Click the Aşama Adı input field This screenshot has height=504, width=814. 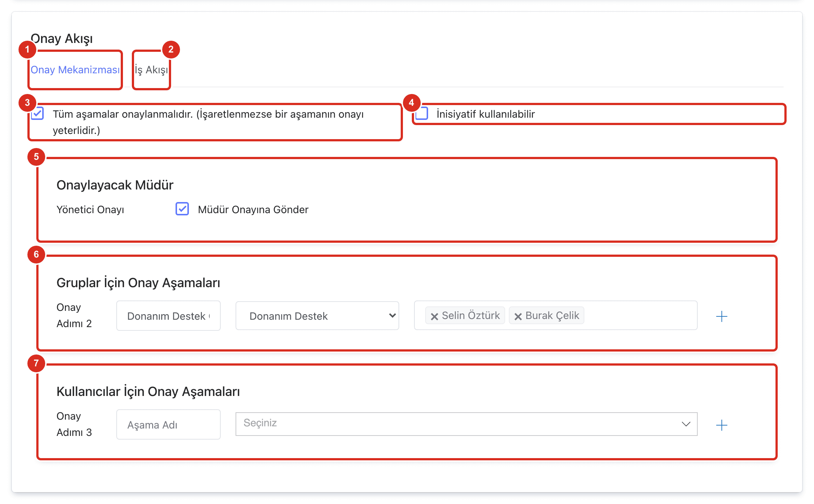point(169,424)
